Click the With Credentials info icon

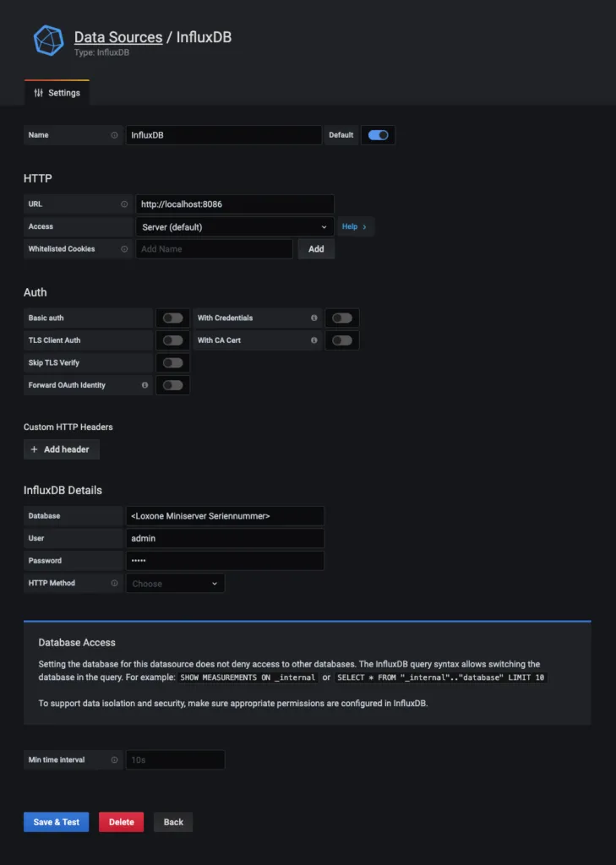tap(314, 318)
